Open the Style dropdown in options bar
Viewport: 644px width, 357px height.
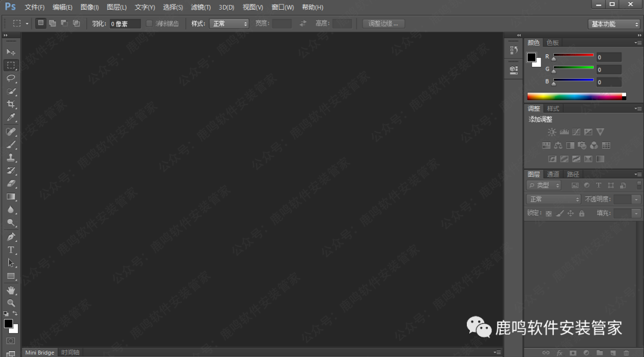[x=230, y=24]
